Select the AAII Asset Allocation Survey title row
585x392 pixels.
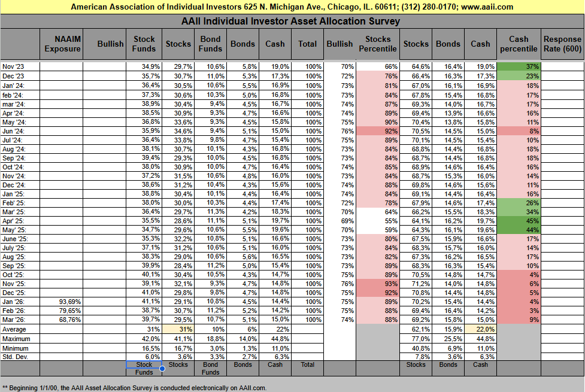tap(292, 21)
